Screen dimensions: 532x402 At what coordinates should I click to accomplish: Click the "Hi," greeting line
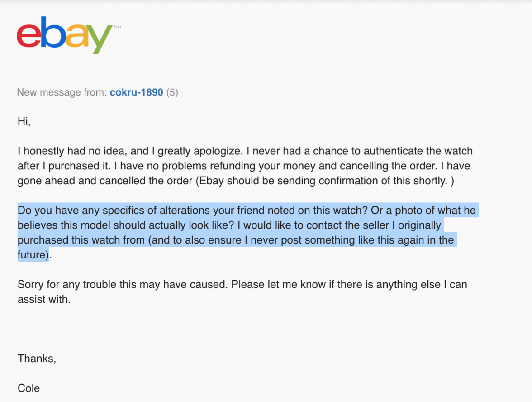pos(24,121)
